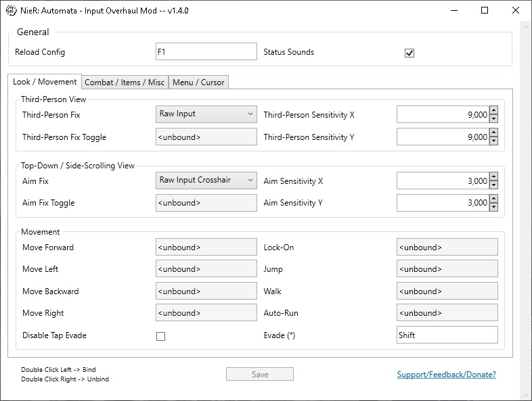
Task: Open the Menu / Cursor tab
Action: (x=198, y=82)
